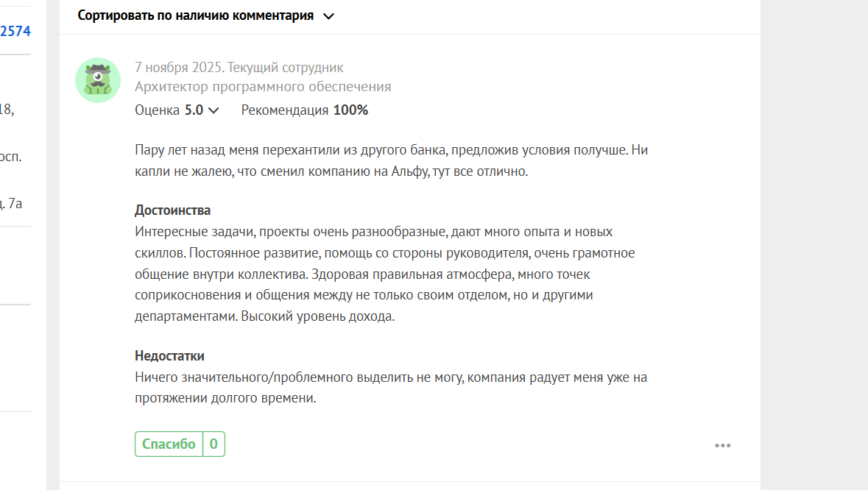Click the blue '2574' link
Viewport: 868px width, 490px height.
point(15,31)
